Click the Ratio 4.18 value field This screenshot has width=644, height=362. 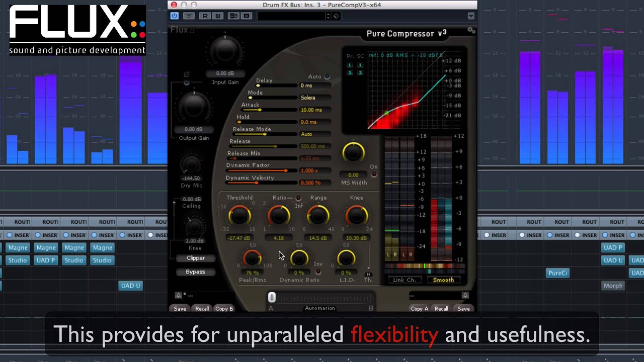coord(279,238)
